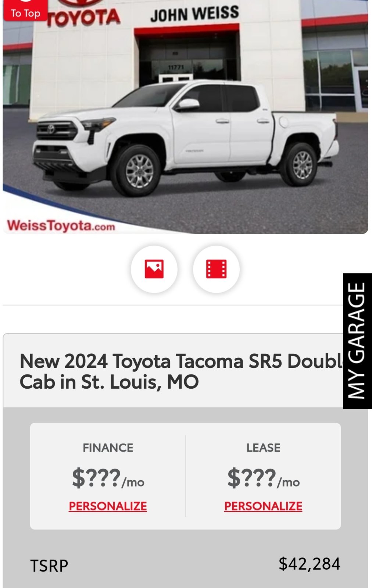Open the photo gallery icon
Screen dimensions: 372x588
(154, 269)
